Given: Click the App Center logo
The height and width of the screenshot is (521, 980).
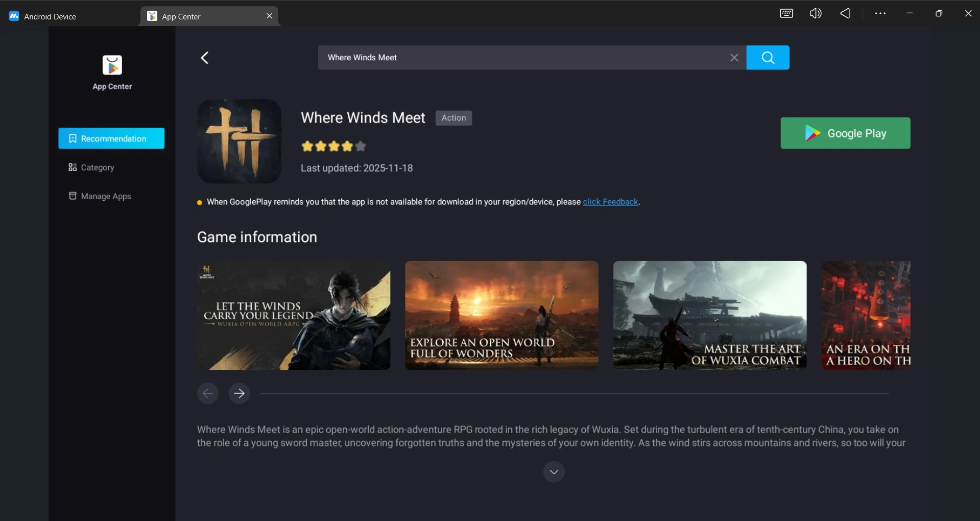Looking at the screenshot, I should click(x=112, y=66).
